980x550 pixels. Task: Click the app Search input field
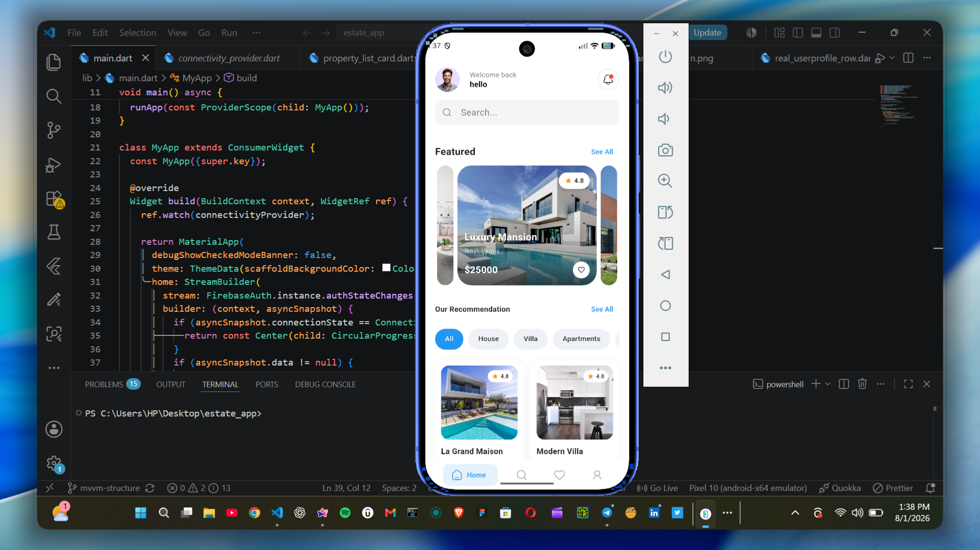click(x=527, y=112)
